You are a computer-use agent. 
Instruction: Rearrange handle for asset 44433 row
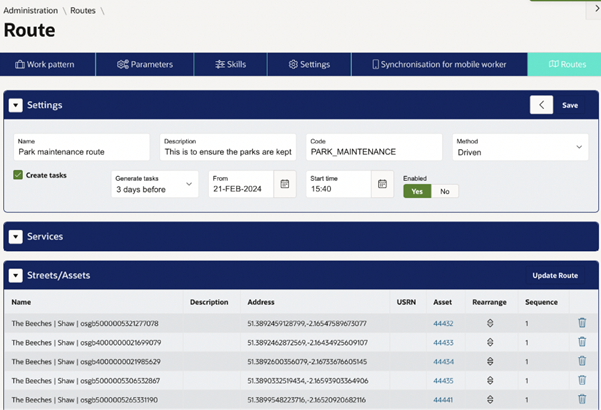tap(490, 342)
